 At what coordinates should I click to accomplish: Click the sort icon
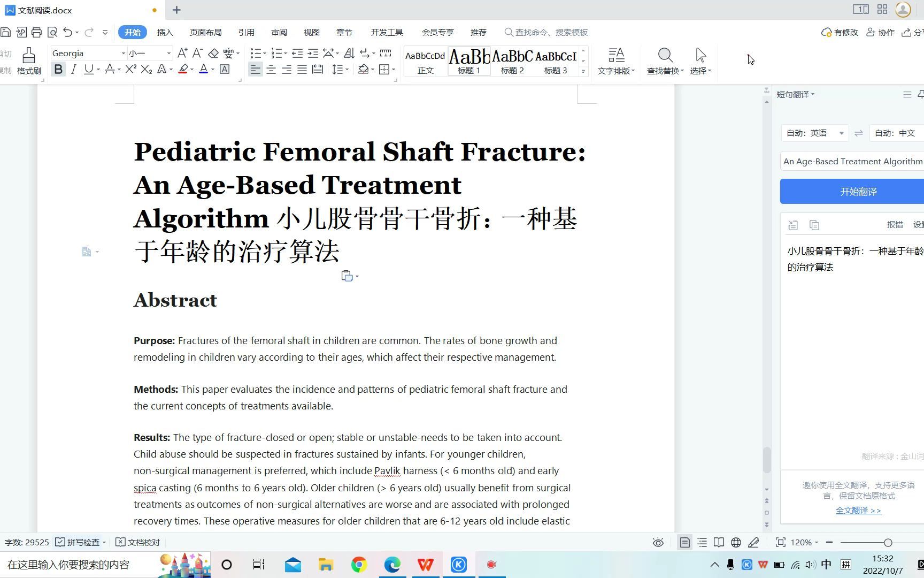[x=349, y=53]
